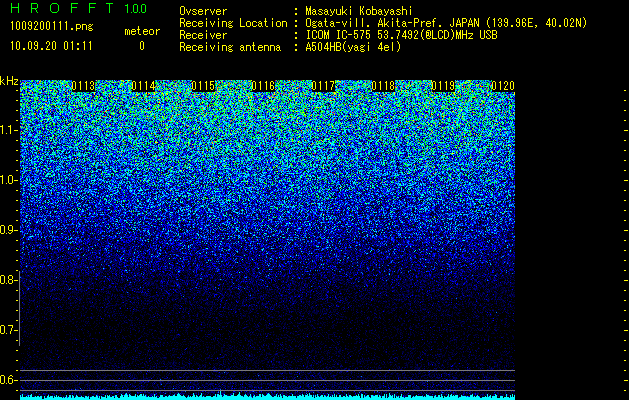The height and width of the screenshot is (400, 629).
Task: Click observer name Masayuki Kobayashi
Action: [359, 11]
